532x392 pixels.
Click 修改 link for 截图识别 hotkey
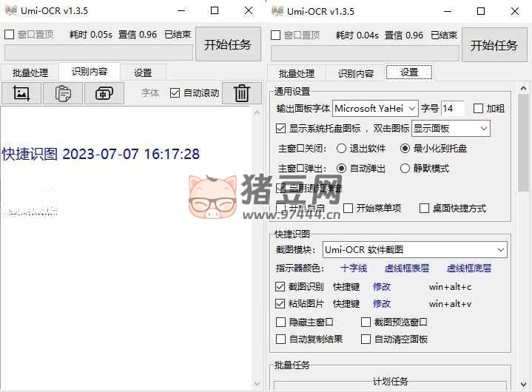(381, 286)
